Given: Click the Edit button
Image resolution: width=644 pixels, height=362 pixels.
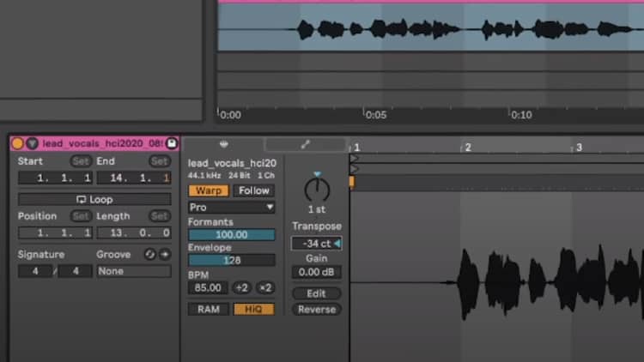Looking at the screenshot, I should 316,293.
